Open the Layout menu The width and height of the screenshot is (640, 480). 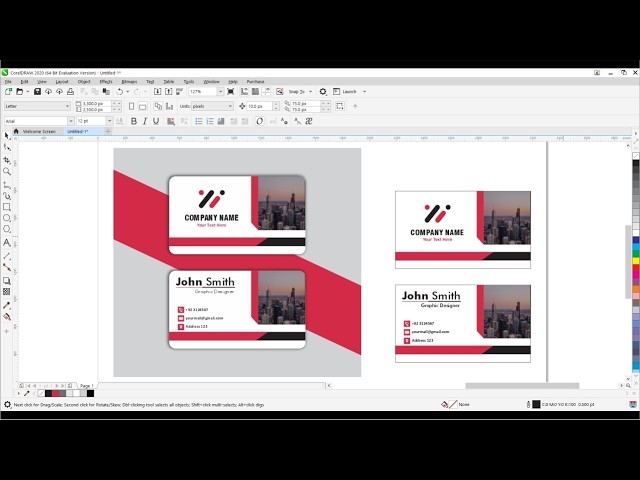[x=62, y=82]
